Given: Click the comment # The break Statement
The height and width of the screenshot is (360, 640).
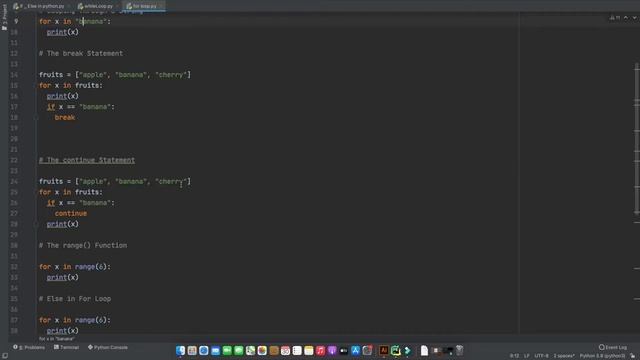Looking at the screenshot, I should (x=81, y=53).
